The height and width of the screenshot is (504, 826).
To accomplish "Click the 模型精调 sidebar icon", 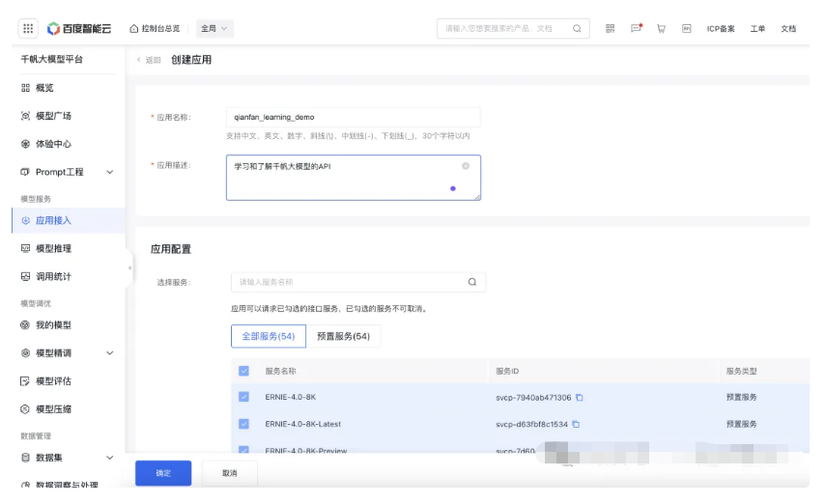I will (25, 352).
